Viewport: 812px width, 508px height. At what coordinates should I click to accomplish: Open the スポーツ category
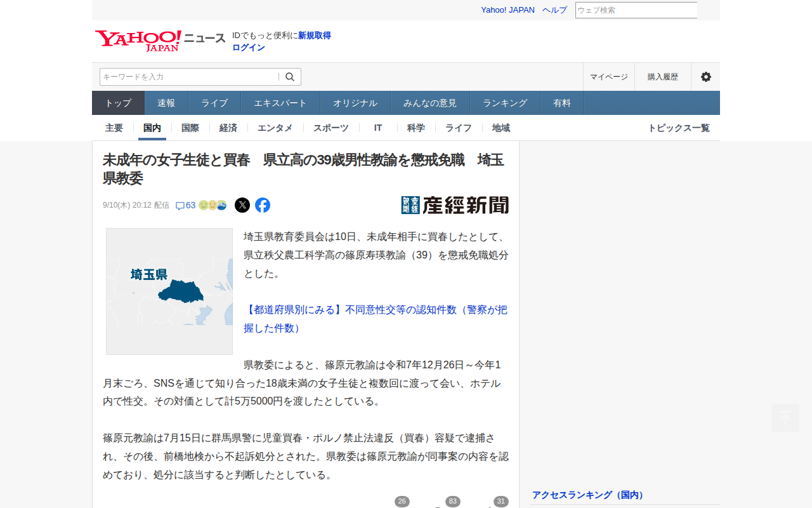pos(331,128)
